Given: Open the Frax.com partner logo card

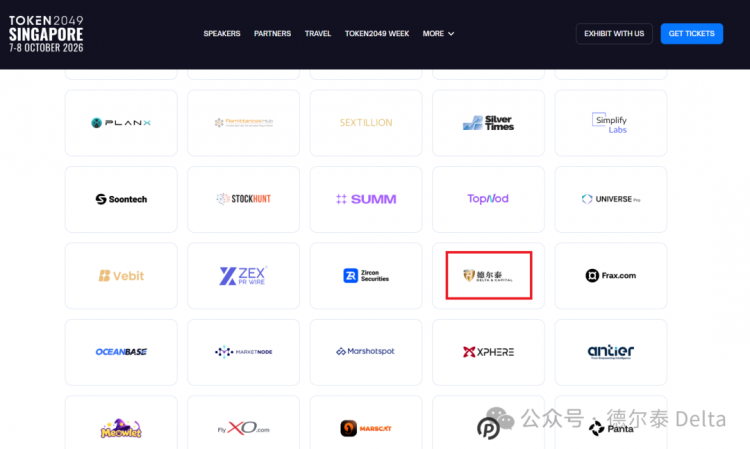Looking at the screenshot, I should (611, 275).
